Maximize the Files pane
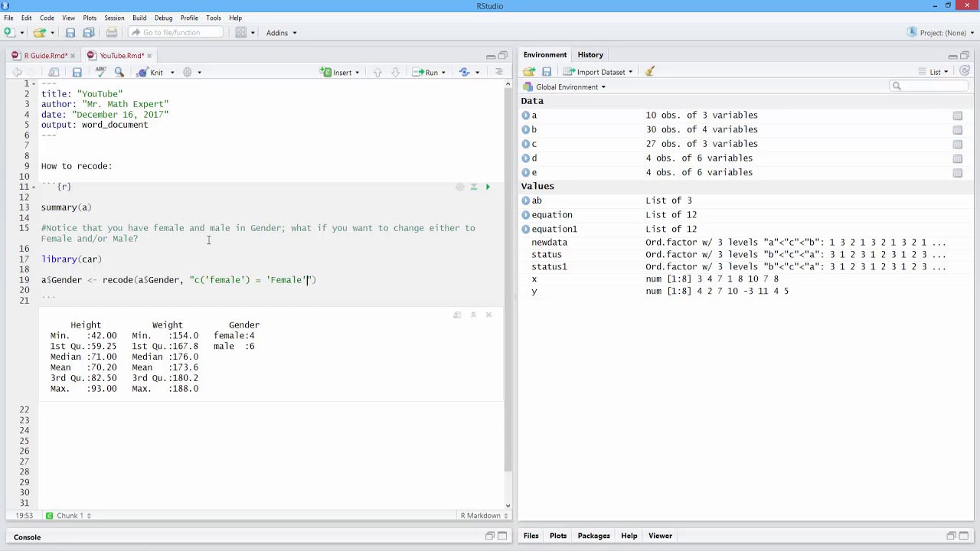Viewport: 980px width, 551px height. point(965,536)
